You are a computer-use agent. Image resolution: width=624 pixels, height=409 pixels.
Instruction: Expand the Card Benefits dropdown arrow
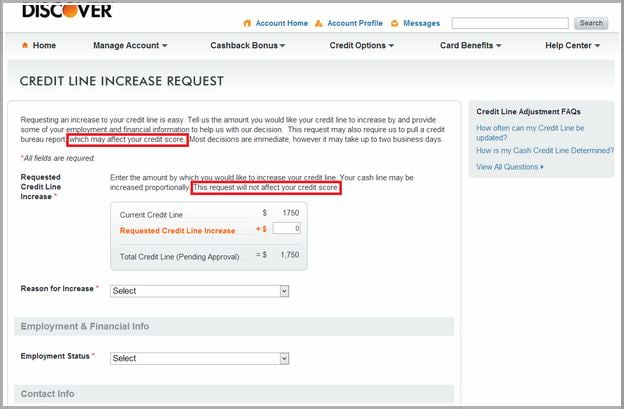point(498,46)
